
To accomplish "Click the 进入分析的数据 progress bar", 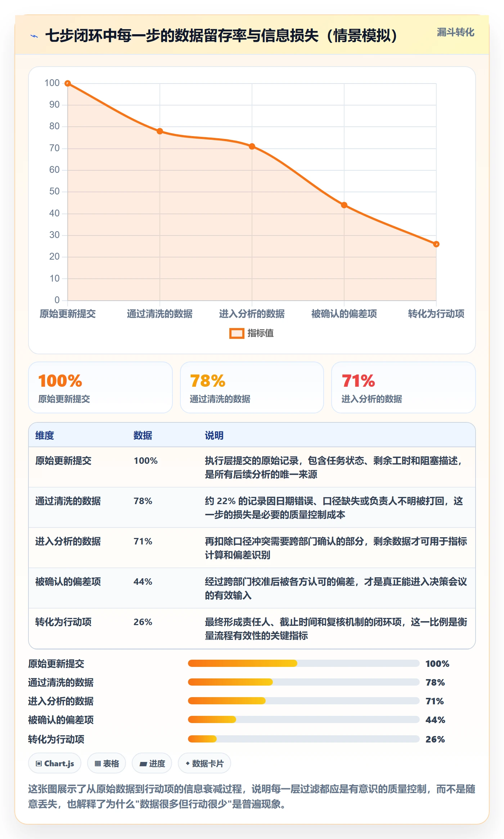I will tap(304, 701).
